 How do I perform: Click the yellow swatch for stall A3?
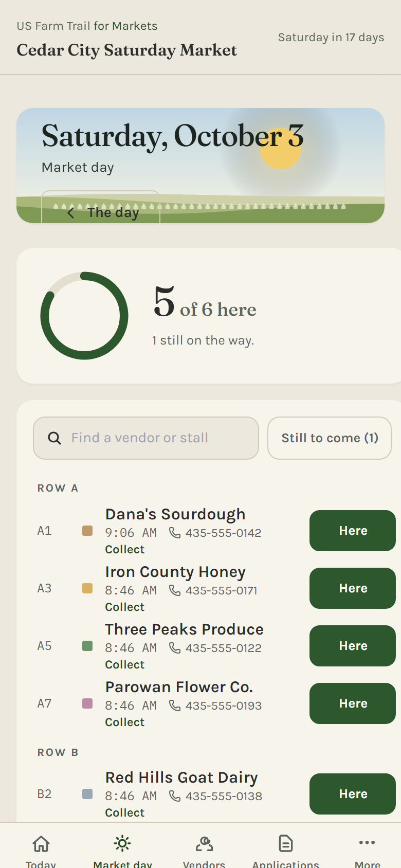coord(87,588)
